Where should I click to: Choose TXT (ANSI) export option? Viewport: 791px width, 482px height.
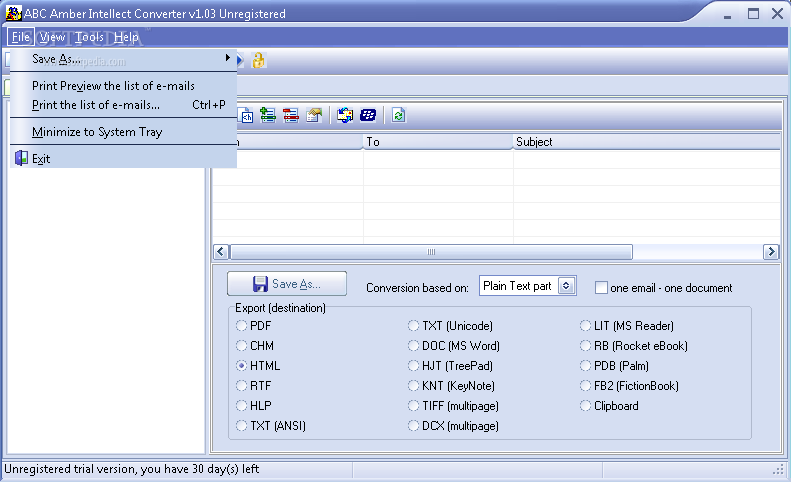tap(242, 426)
